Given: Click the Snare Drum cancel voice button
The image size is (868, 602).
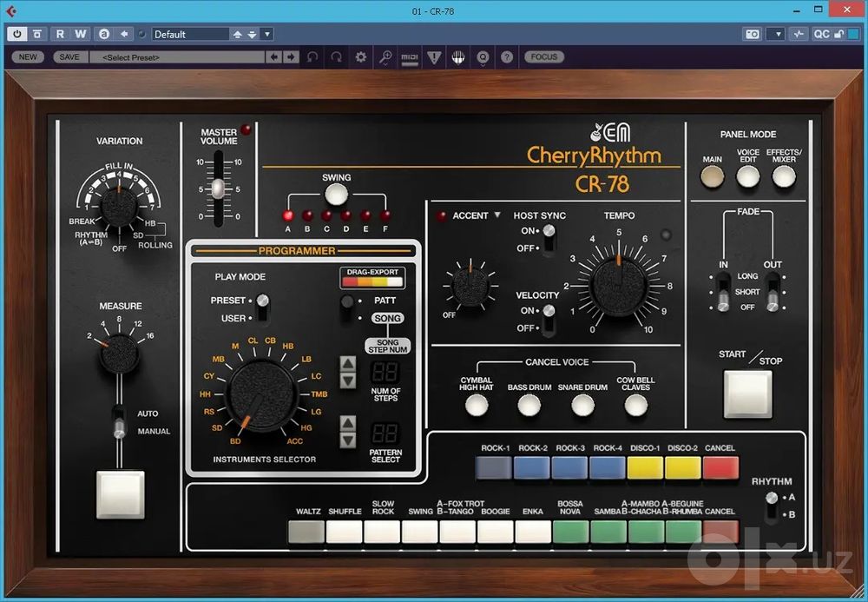Looking at the screenshot, I should [x=582, y=406].
